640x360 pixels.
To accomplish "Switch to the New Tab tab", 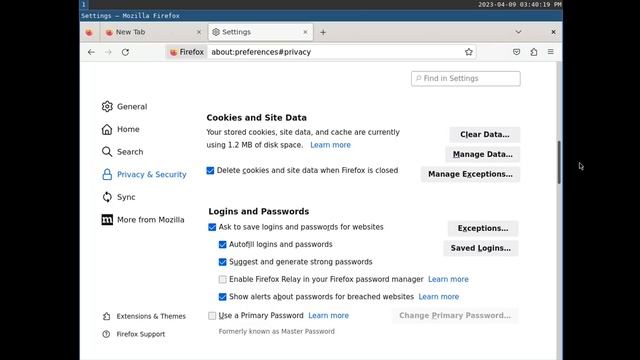I will 152,32.
